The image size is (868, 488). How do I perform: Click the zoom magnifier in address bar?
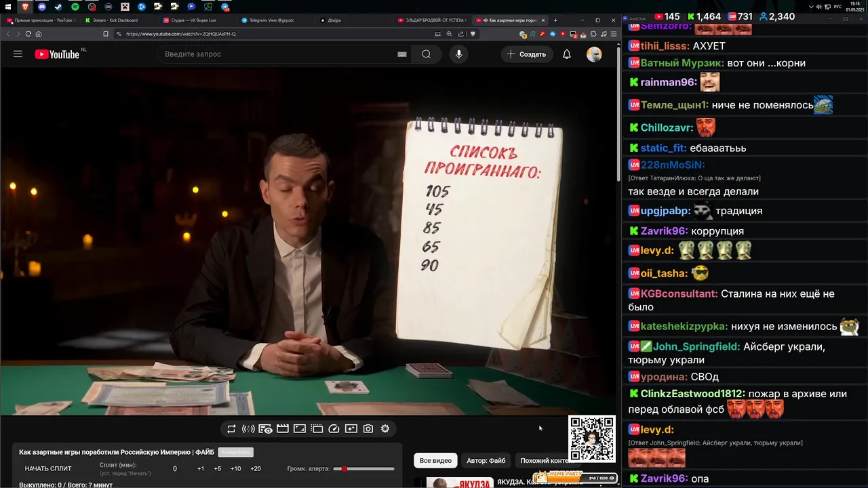click(x=449, y=34)
